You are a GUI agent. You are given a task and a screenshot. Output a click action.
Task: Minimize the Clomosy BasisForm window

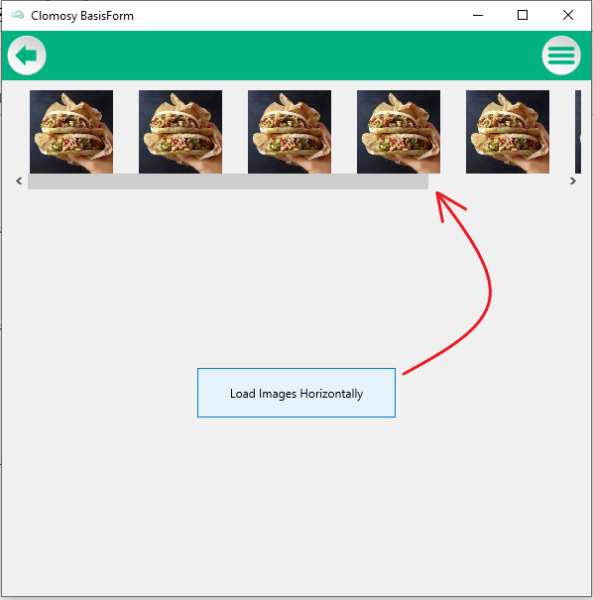coord(478,15)
